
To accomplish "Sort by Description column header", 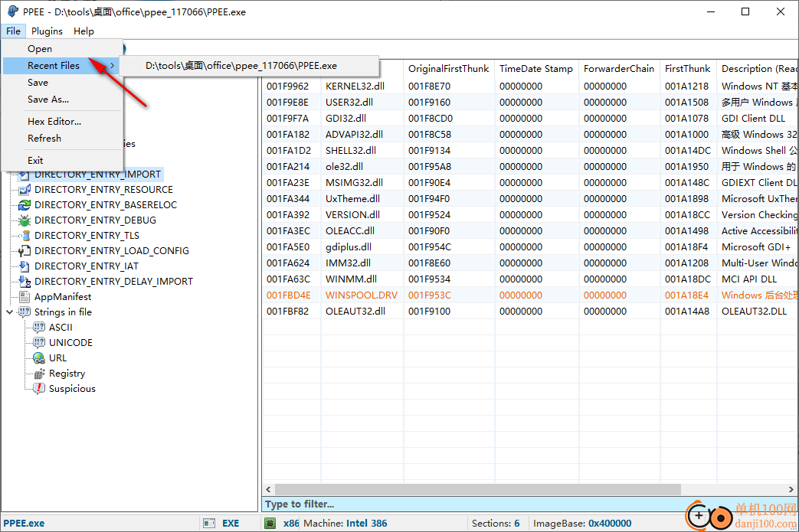I will pyautogui.click(x=758, y=69).
